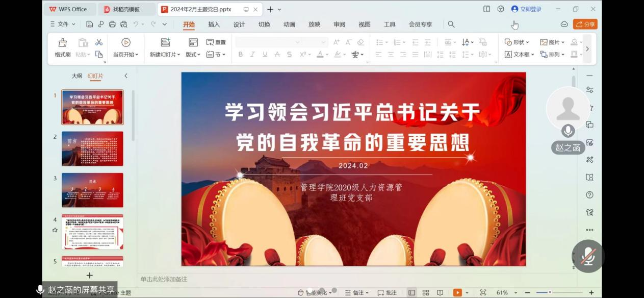Click the Print icon in quick access toolbar
The height and width of the screenshot is (298, 644).
[x=112, y=24]
